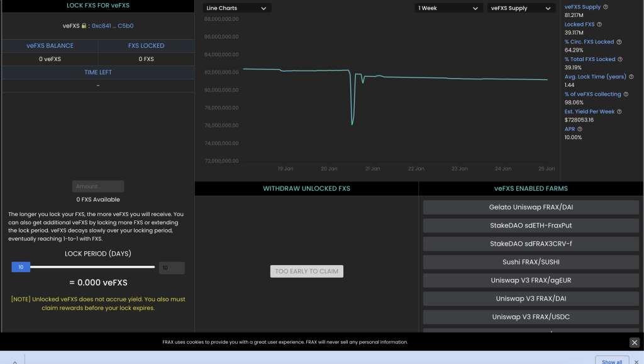Open the Line Charts dropdown

237,8
